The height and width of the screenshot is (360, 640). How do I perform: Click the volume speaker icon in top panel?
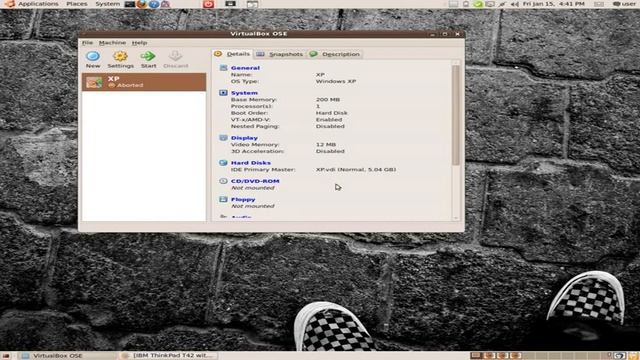[x=514, y=4]
